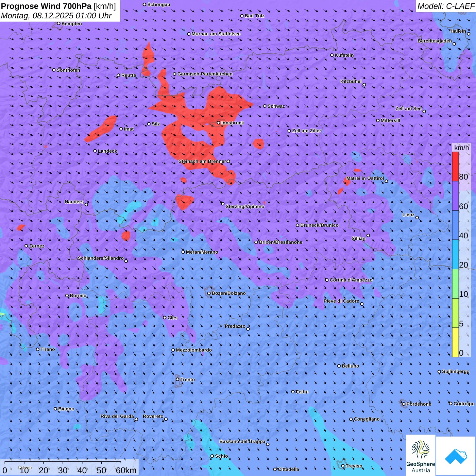The width and height of the screenshot is (476, 476).
Task: Click the red 80 km/h legend color
Action: pos(455,166)
